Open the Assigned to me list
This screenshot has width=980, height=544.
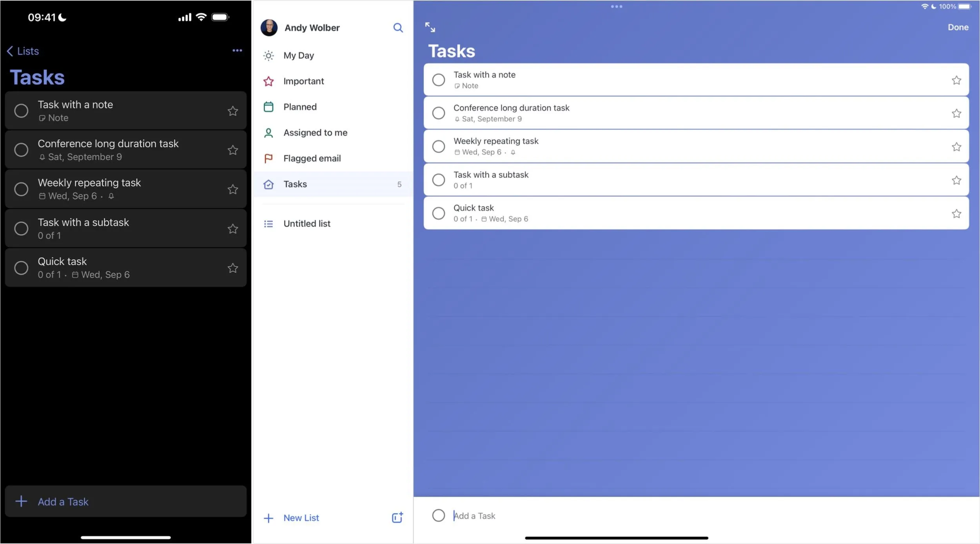click(333, 133)
